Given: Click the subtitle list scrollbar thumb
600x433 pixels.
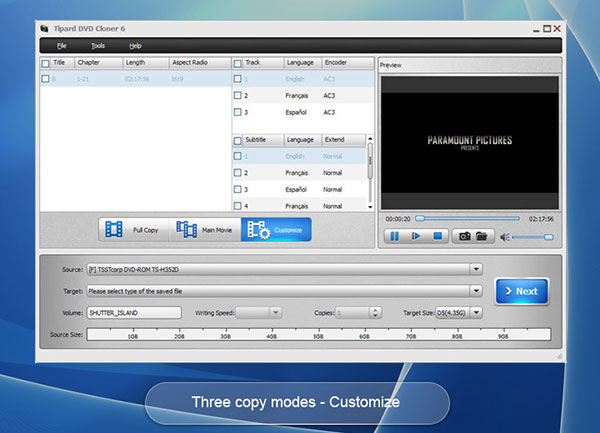Looking at the screenshot, I should pos(370,161).
